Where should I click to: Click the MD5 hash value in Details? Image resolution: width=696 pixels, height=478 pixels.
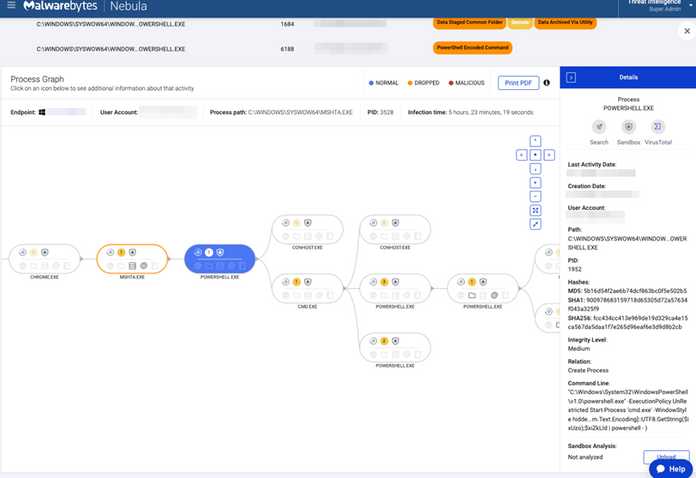[x=636, y=291]
